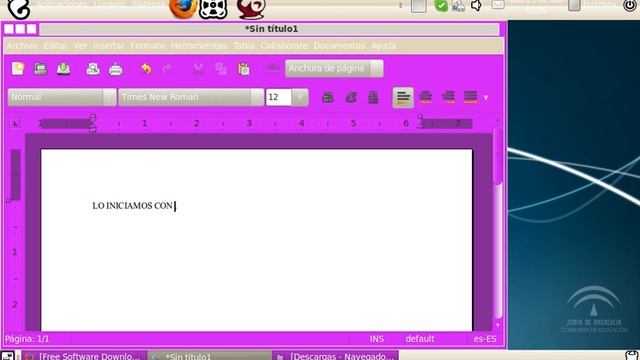Toggle Underline formatting
Viewport: 640px width, 360px height.
tap(373, 97)
